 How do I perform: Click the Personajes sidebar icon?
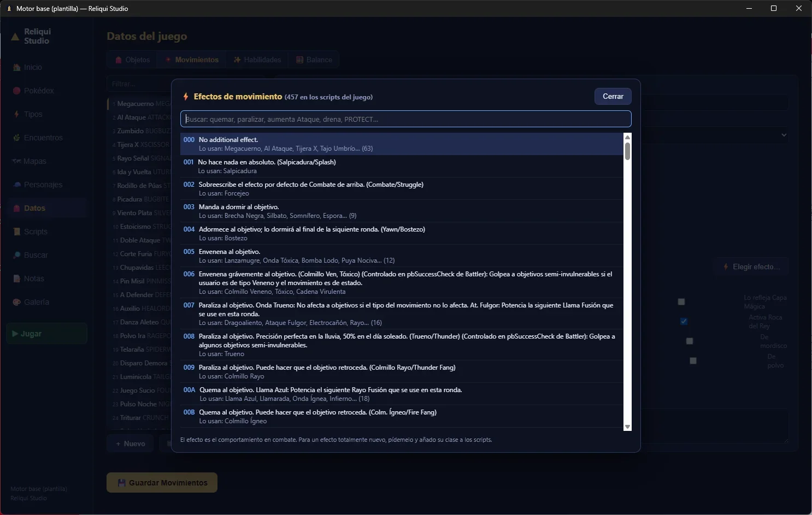click(x=16, y=185)
